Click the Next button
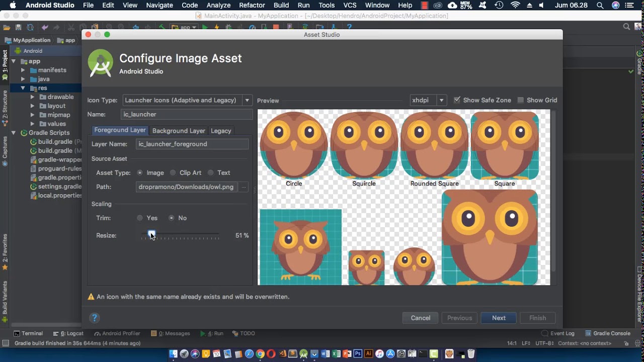 [x=498, y=318]
